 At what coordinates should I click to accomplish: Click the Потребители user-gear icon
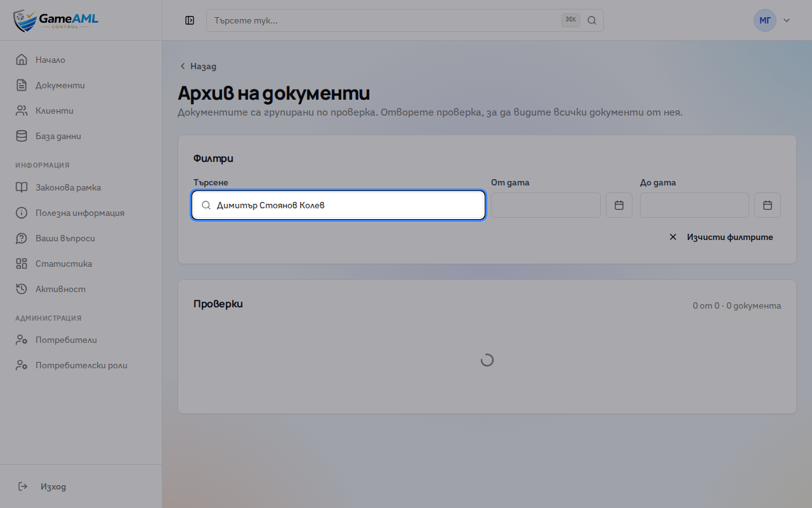[22, 340]
